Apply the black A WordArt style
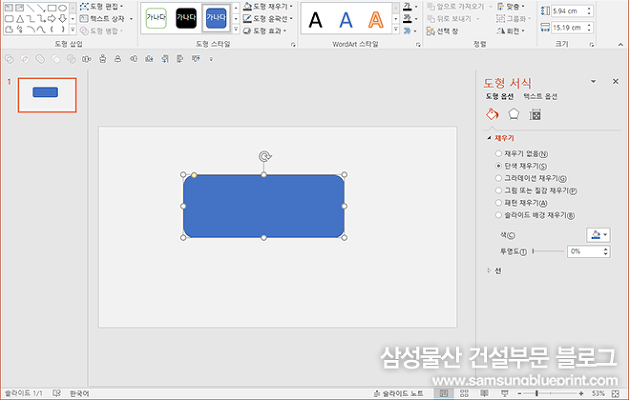The height and width of the screenshot is (400, 630). (315, 19)
